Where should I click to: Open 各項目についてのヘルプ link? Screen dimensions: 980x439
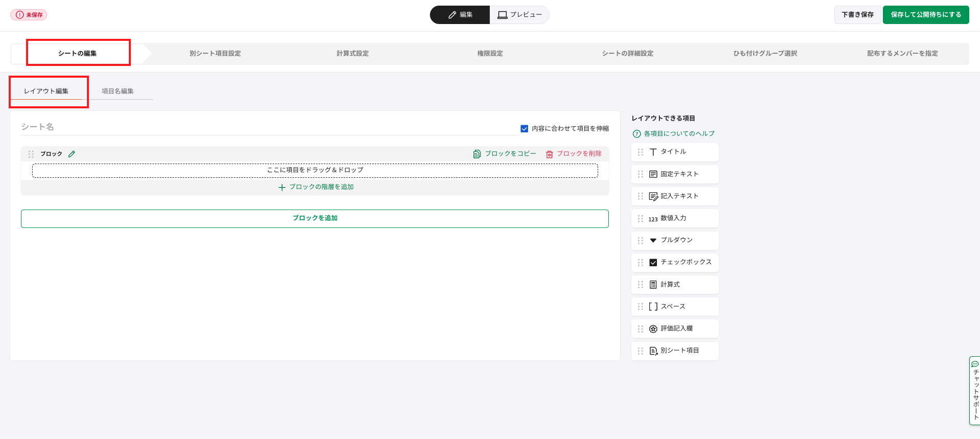pyautogui.click(x=678, y=134)
